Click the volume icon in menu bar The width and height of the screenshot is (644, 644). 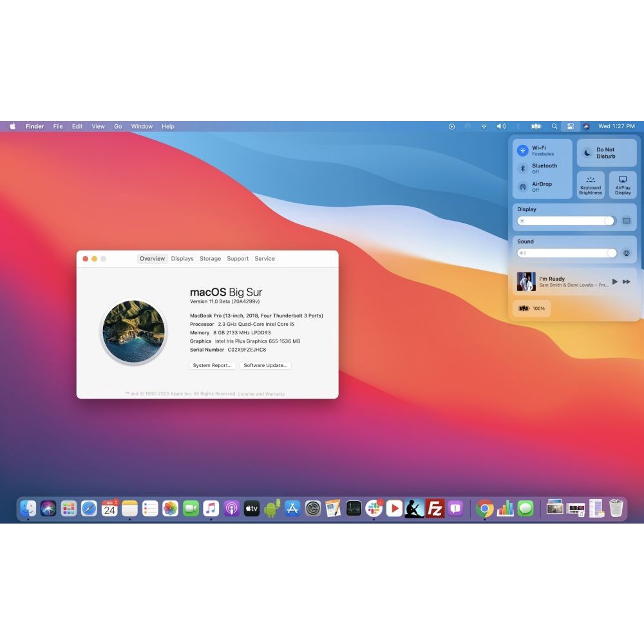pos(500,126)
